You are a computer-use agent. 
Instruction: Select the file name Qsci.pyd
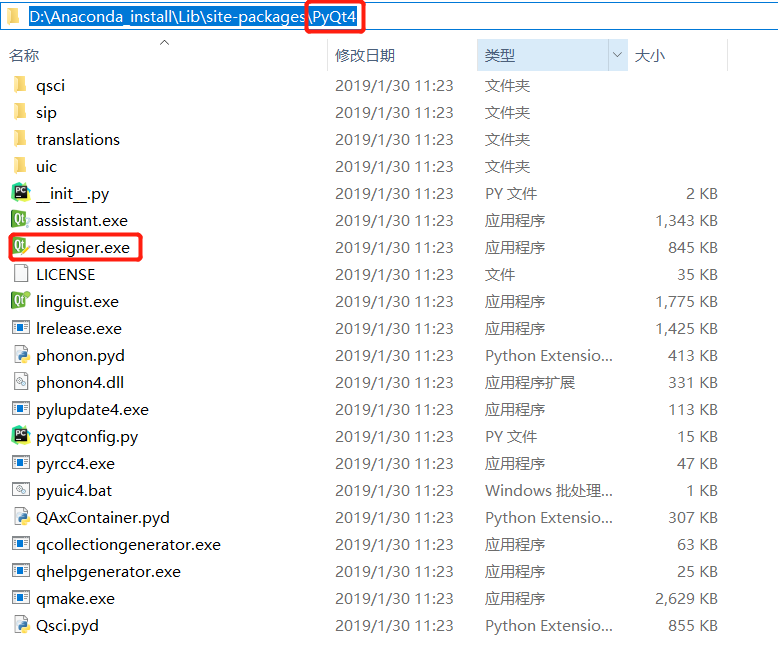click(x=67, y=626)
